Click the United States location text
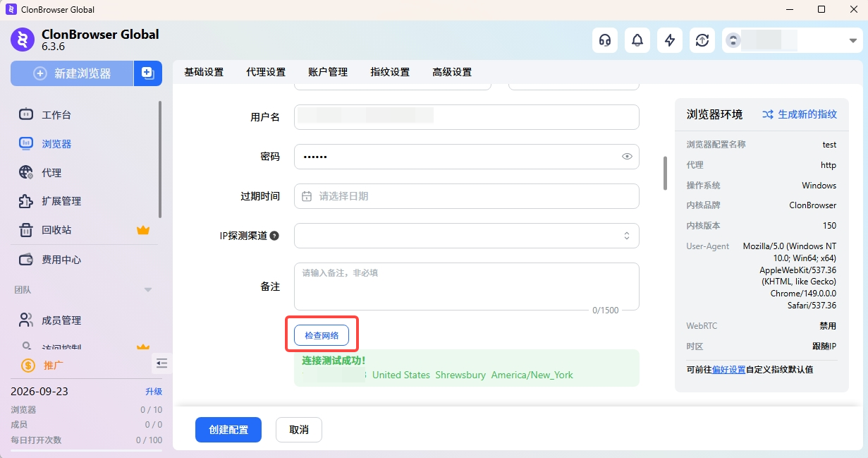This screenshot has height=458, width=868. coord(401,375)
